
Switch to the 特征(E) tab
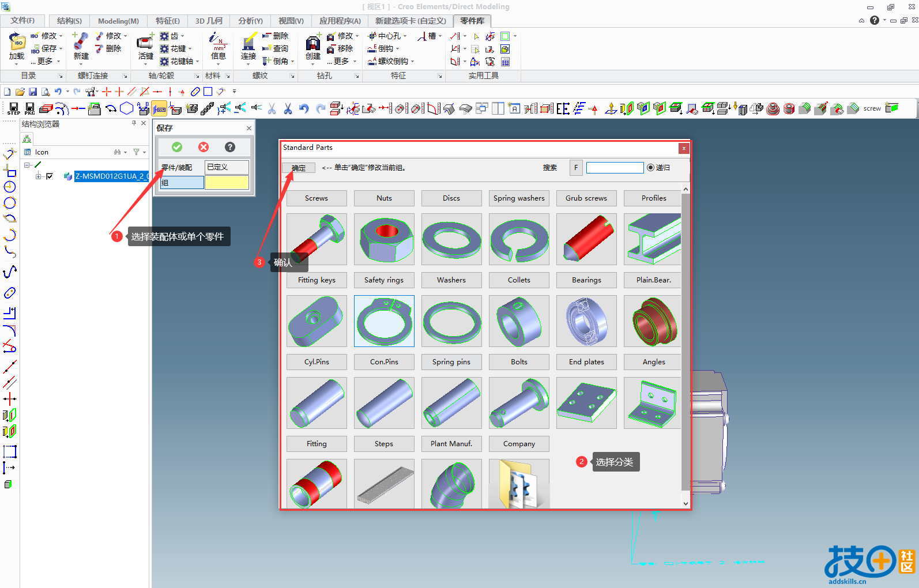[168, 21]
